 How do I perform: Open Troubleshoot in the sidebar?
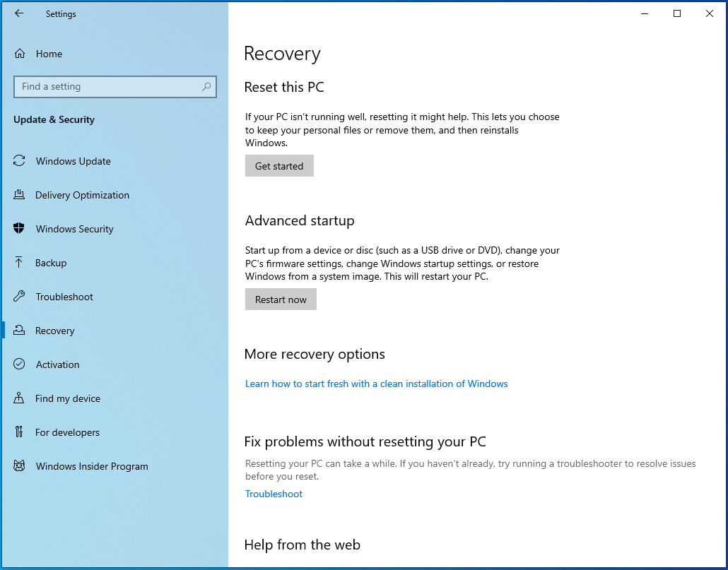click(115, 297)
